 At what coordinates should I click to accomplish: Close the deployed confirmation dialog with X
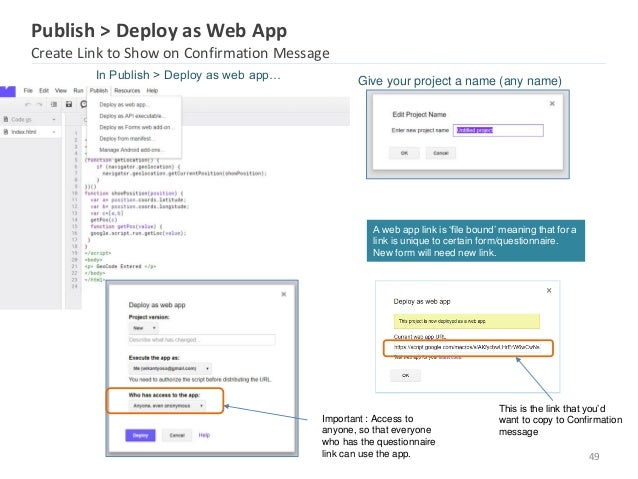point(549,290)
